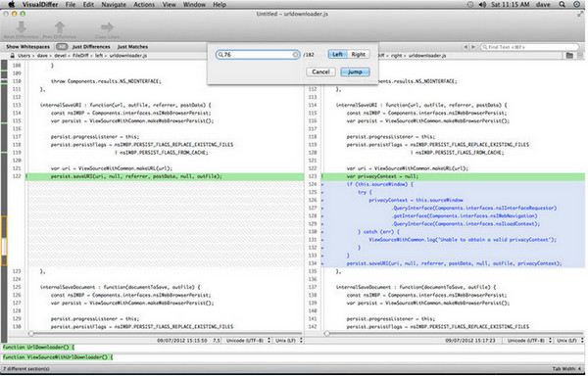Click the 'left' folder in left path breadcrumb
The image size is (588, 376).
coord(99,56)
